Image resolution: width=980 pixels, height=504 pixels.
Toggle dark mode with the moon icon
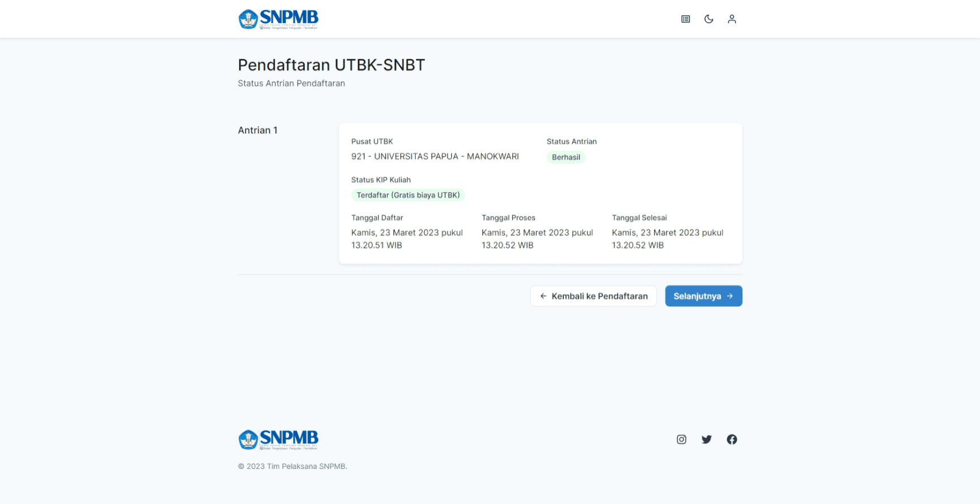709,19
